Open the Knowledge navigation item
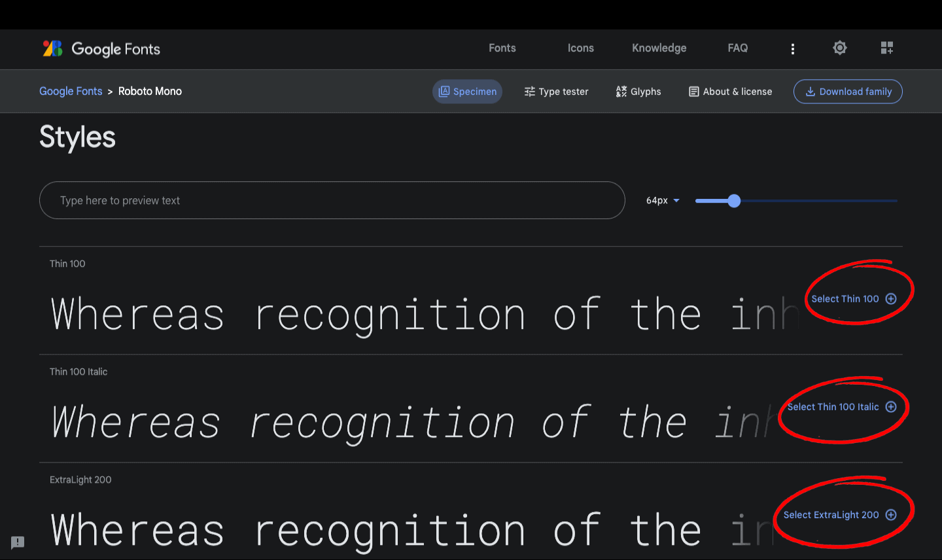The height and width of the screenshot is (560, 942). (659, 48)
